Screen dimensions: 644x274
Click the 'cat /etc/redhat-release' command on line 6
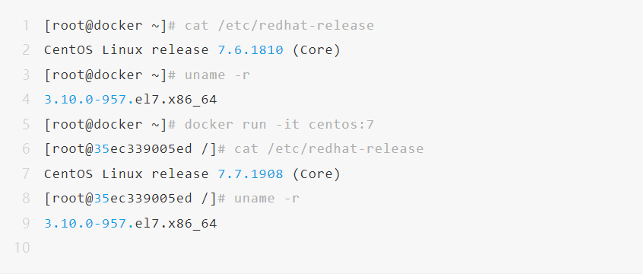tap(329, 149)
